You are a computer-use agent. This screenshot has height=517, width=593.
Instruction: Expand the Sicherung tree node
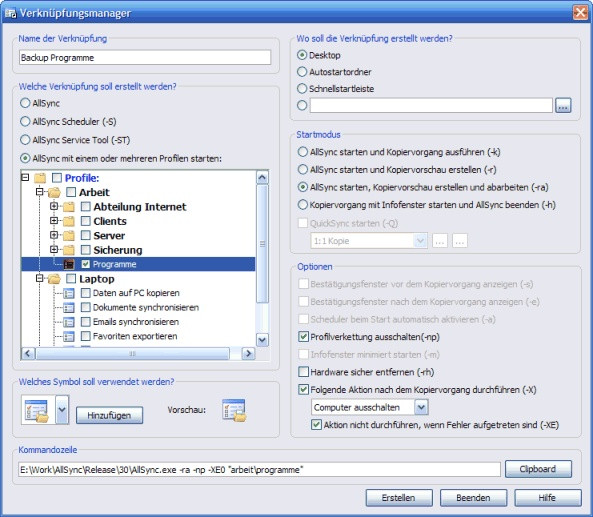click(54, 249)
